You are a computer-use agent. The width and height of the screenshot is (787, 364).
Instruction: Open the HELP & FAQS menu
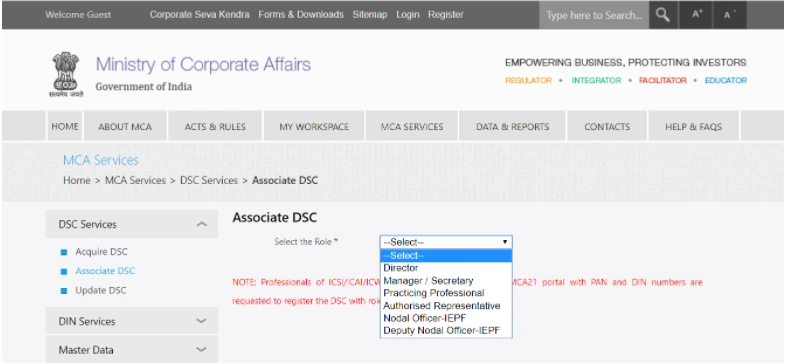click(x=693, y=127)
